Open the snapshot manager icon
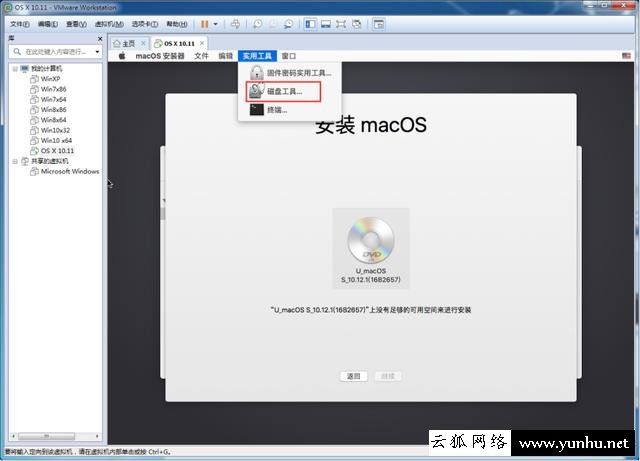Image resolution: width=640 pixels, height=461 pixels. [288, 24]
